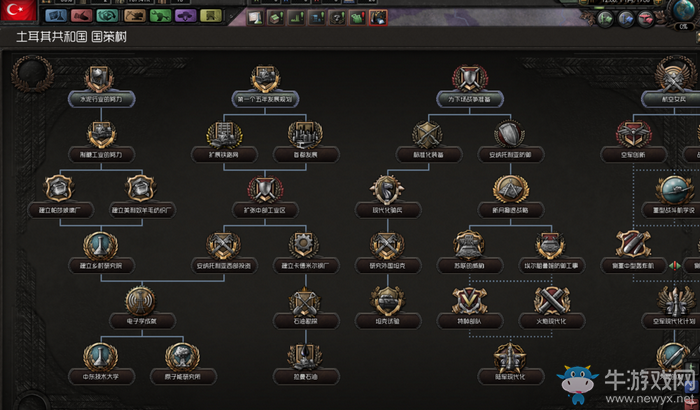Select the 重型战斗机学说 aircraft focus icon
700x410 pixels.
(674, 189)
